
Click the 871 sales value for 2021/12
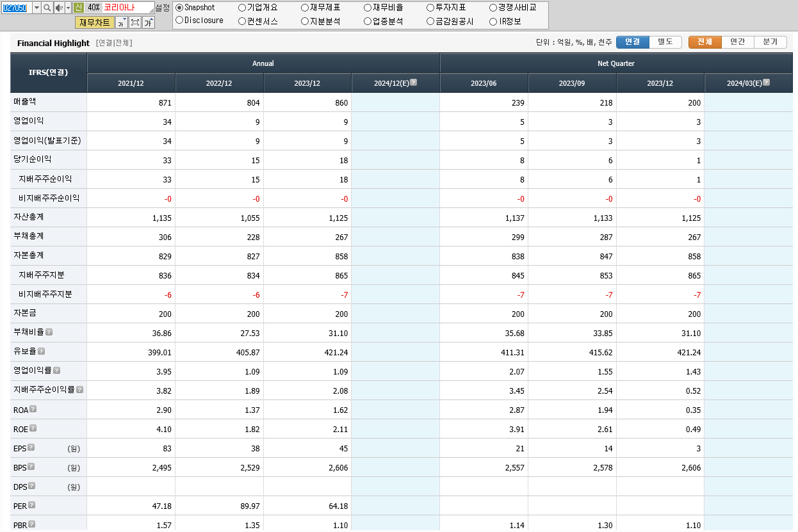tap(165, 103)
